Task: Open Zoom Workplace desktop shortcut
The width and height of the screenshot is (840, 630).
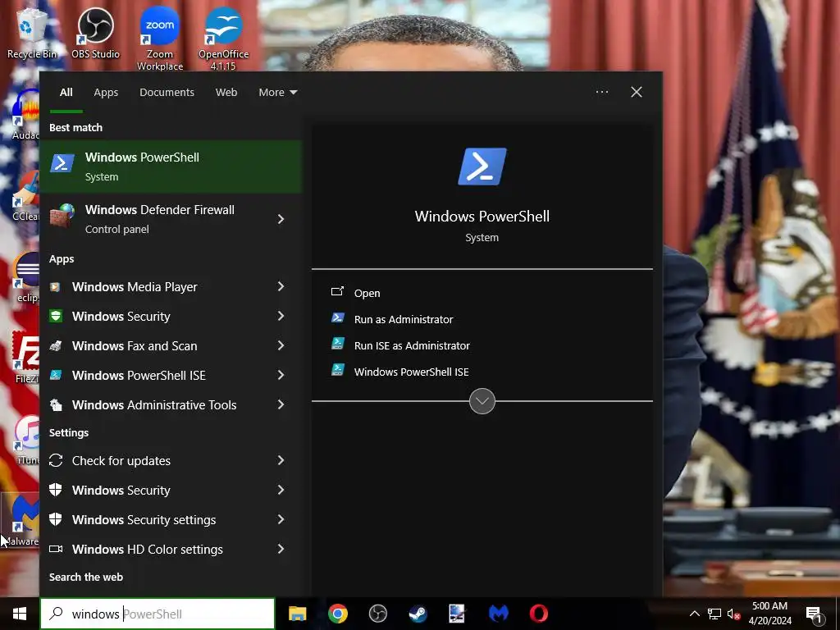Action: (x=160, y=39)
